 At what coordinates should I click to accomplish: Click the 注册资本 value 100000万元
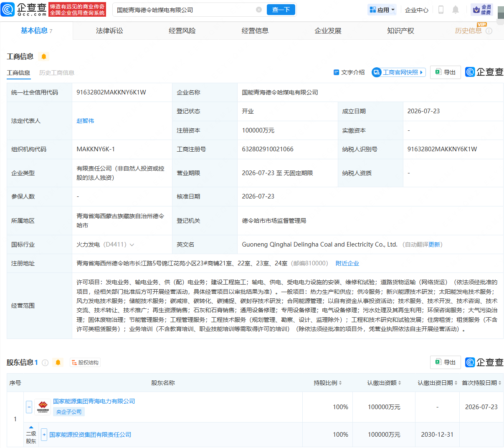(258, 130)
